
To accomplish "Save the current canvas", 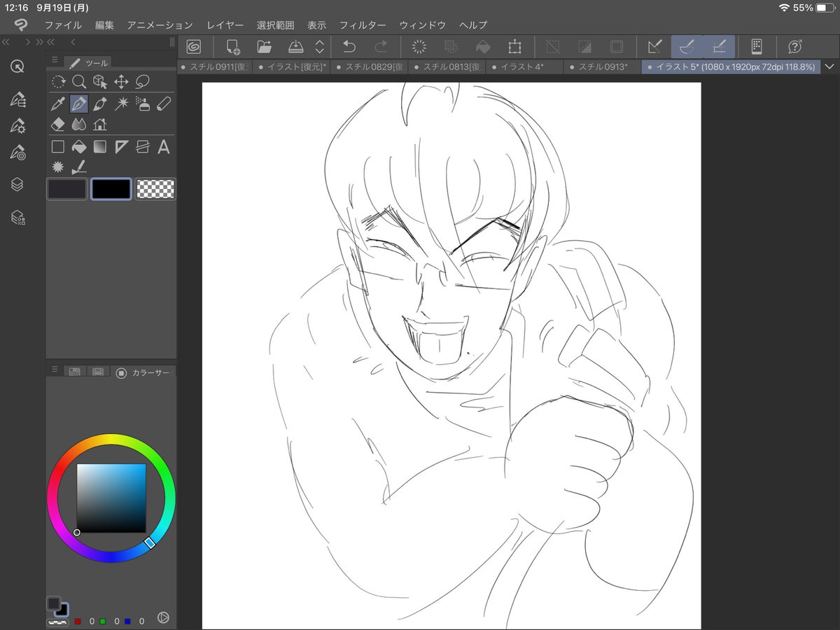I will (x=296, y=47).
